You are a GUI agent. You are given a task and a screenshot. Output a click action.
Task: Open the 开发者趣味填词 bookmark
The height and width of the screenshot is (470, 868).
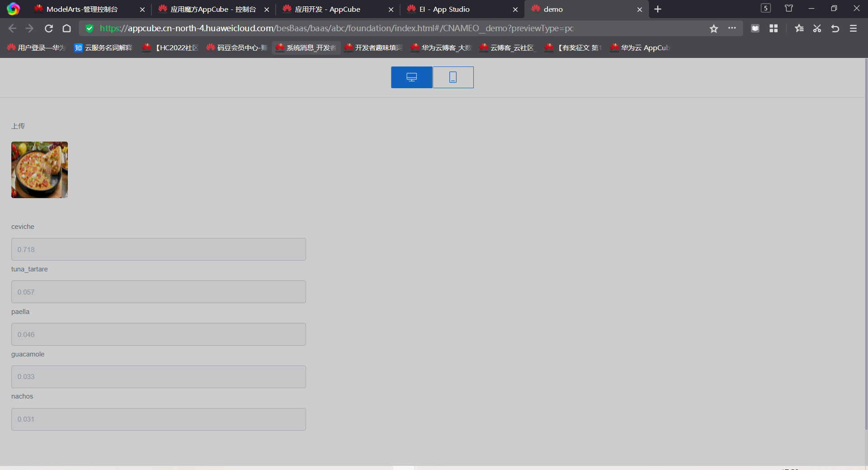pos(373,47)
